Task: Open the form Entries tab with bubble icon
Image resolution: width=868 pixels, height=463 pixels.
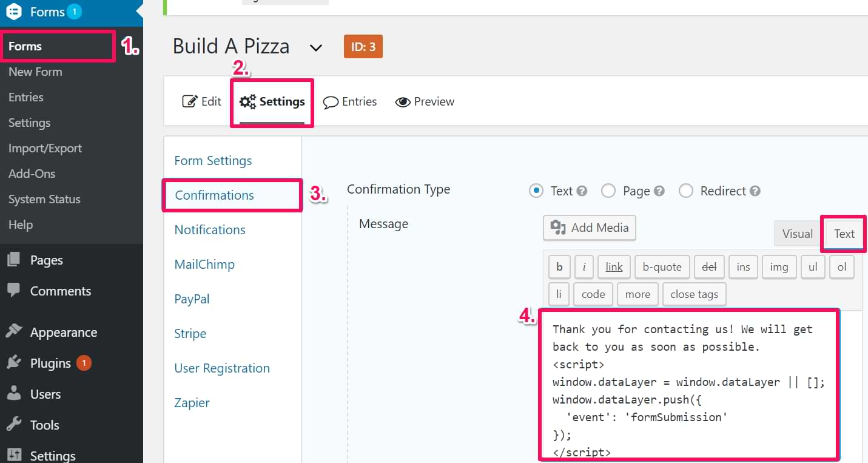Action: coord(349,102)
